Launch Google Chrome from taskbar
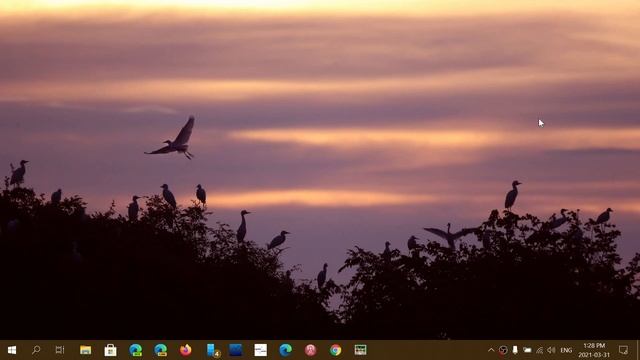This screenshot has width=640, height=360. [x=336, y=350]
